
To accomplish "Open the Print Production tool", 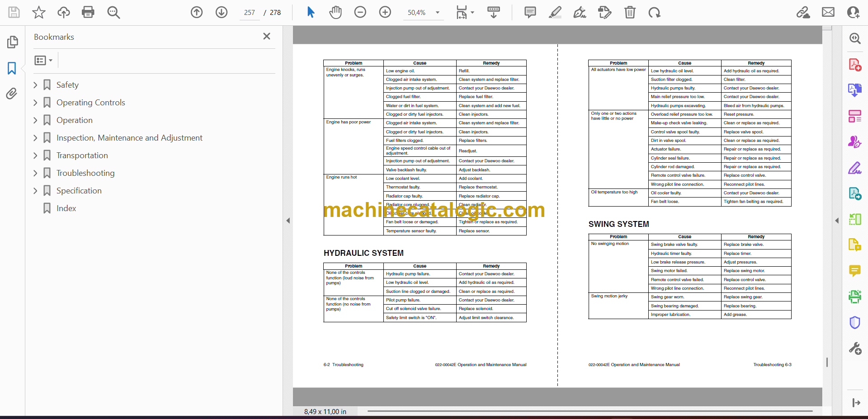I will tap(855, 297).
